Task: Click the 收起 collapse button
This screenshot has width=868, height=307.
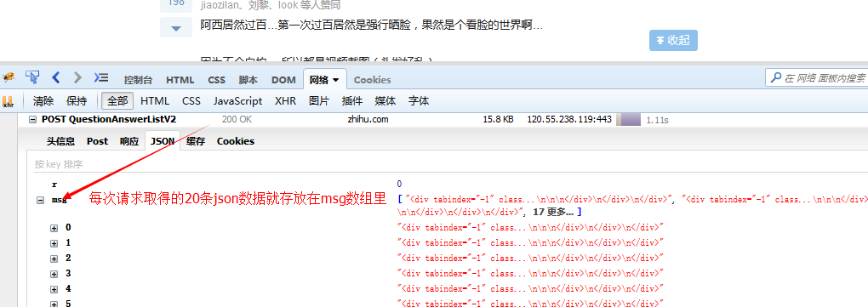Action: pos(673,40)
